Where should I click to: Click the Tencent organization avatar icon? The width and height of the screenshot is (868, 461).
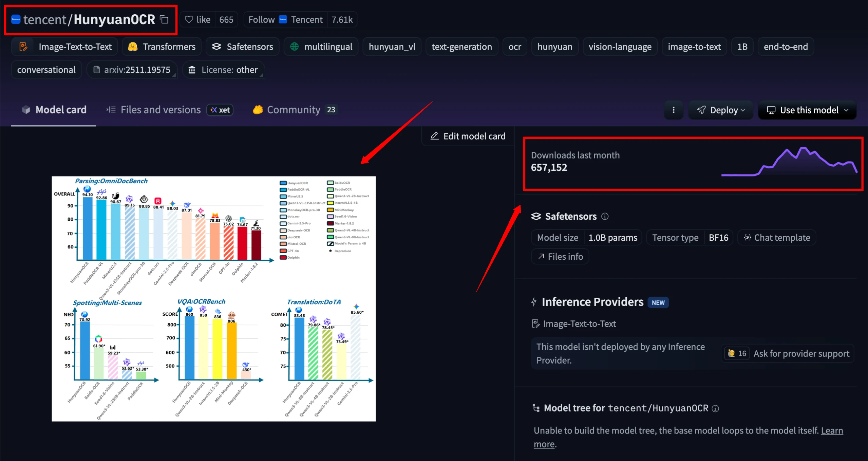click(x=16, y=20)
